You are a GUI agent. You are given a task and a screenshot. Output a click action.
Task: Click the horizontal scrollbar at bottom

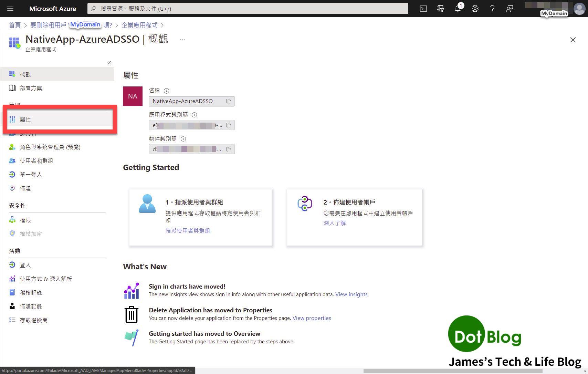tap(453, 371)
